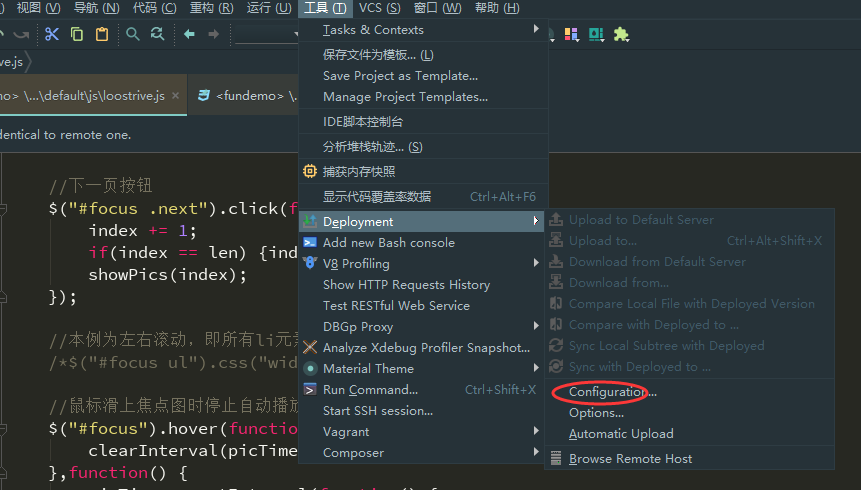The width and height of the screenshot is (861, 490).
Task: Click the redo arrow toolbar icon
Action: 21,35
